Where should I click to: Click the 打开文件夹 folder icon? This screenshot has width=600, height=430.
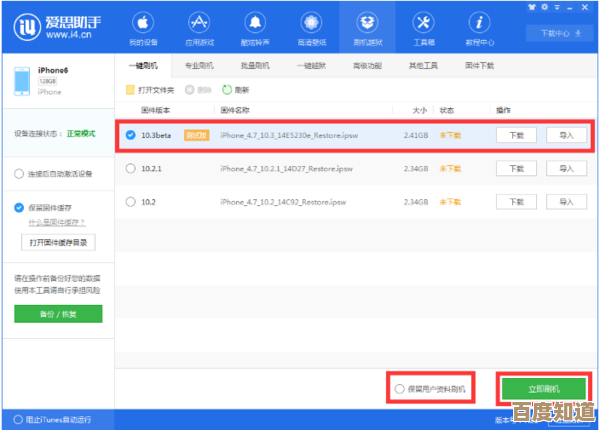(x=130, y=89)
